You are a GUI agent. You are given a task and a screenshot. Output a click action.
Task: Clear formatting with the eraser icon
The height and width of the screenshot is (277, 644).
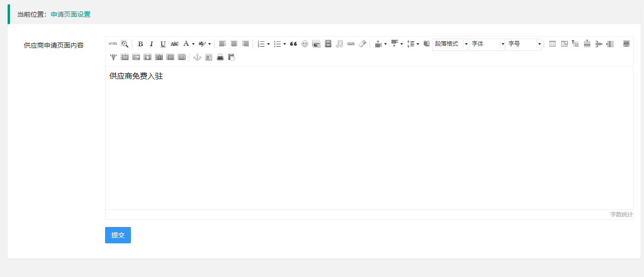click(x=362, y=44)
